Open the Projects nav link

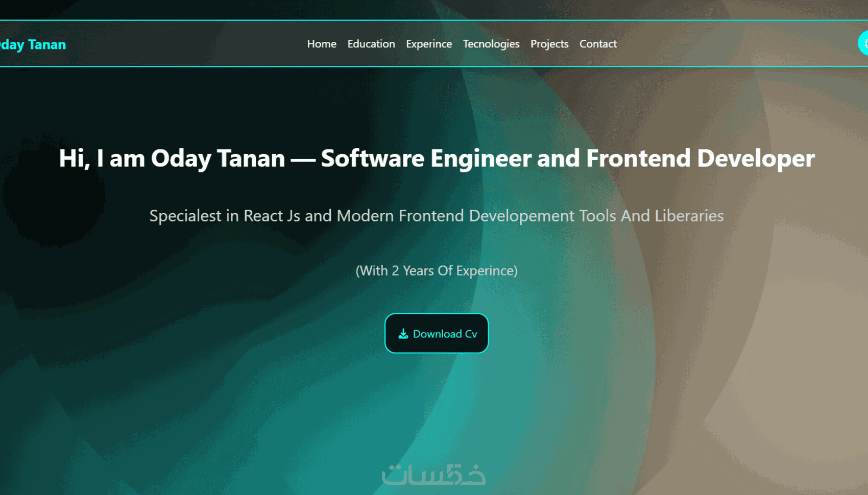pos(549,44)
